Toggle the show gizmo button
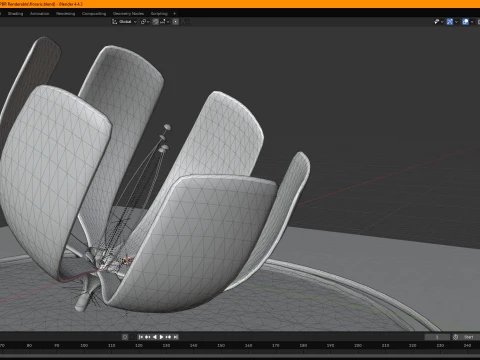The height and width of the screenshot is (360, 480). [450, 22]
